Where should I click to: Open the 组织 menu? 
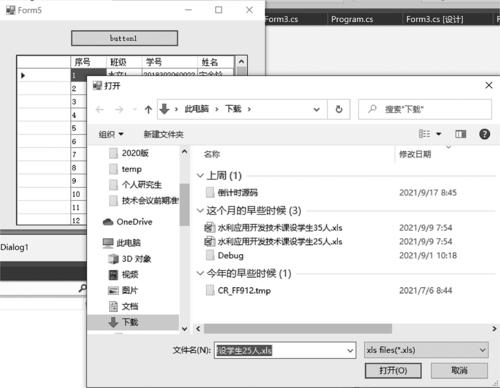pos(111,134)
